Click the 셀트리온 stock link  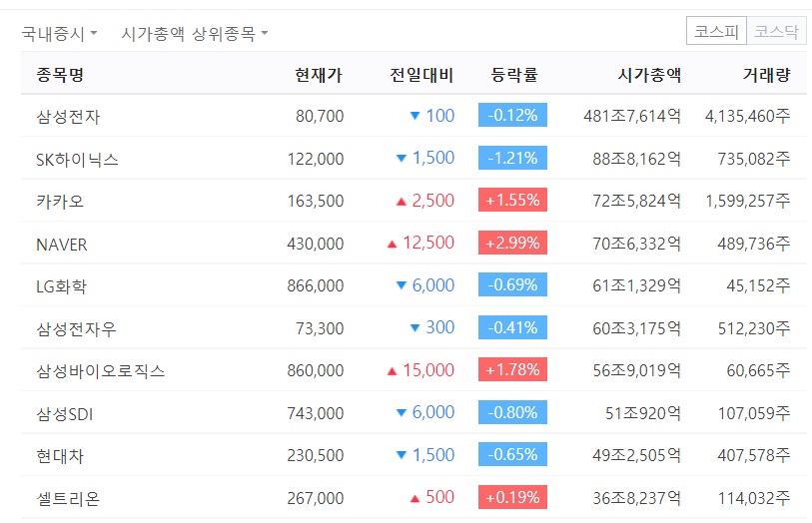[68, 498]
